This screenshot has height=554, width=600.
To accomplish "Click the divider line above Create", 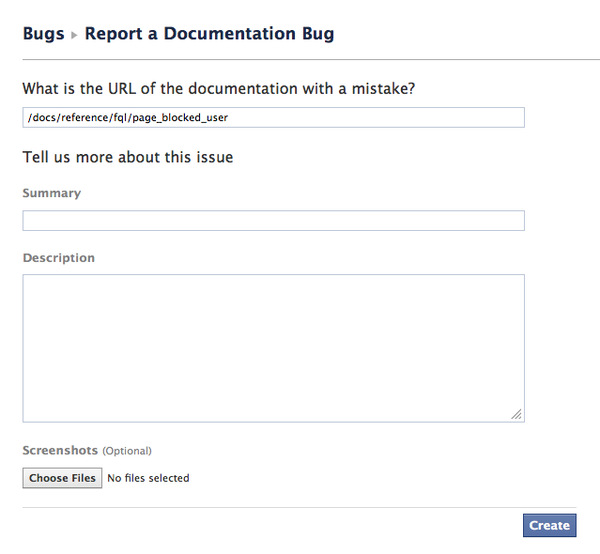I will pos(300,507).
